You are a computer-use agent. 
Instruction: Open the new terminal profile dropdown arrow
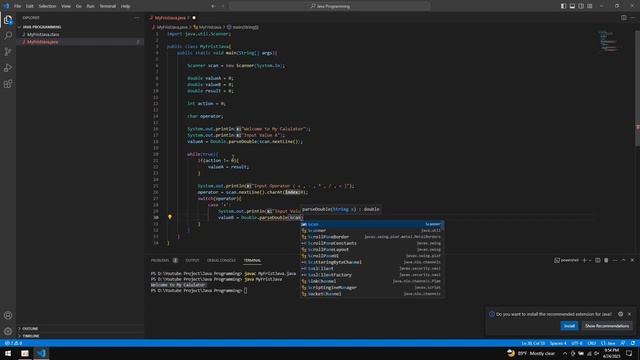(x=590, y=260)
